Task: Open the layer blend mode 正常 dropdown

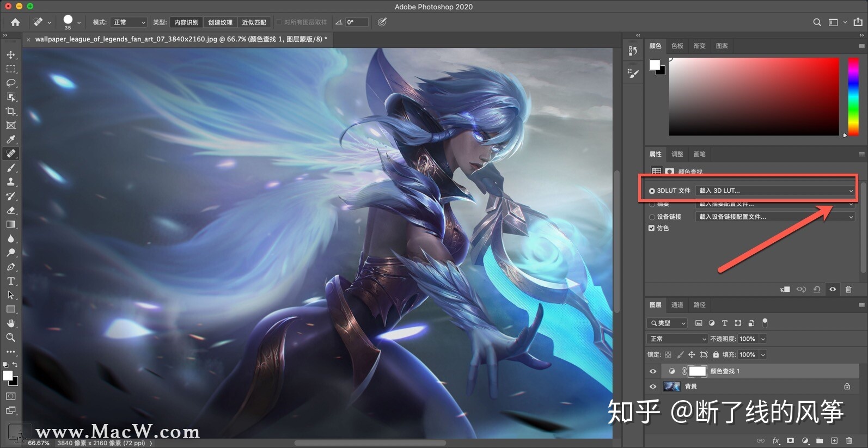Action: (x=677, y=339)
